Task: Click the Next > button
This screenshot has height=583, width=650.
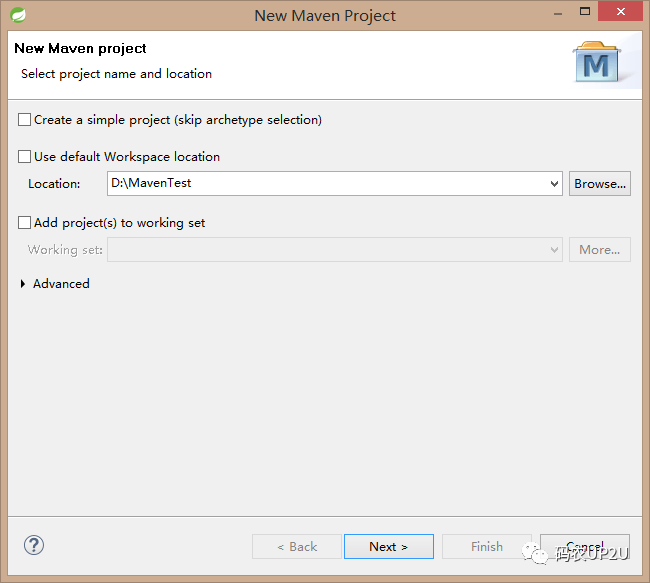Action: click(389, 547)
